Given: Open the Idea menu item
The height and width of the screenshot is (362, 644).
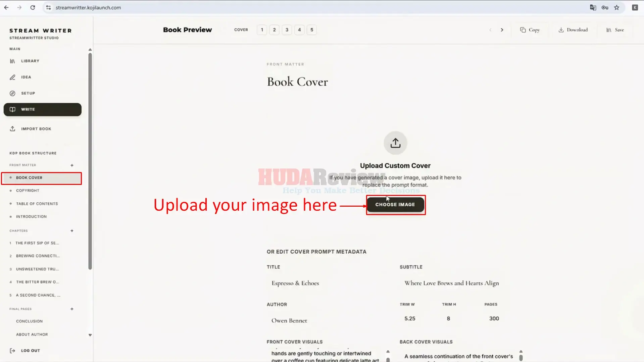Looking at the screenshot, I should pyautogui.click(x=42, y=77).
